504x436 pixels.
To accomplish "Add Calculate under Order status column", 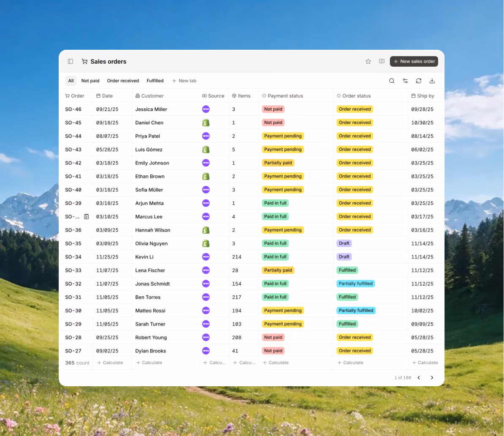I will [350, 363].
